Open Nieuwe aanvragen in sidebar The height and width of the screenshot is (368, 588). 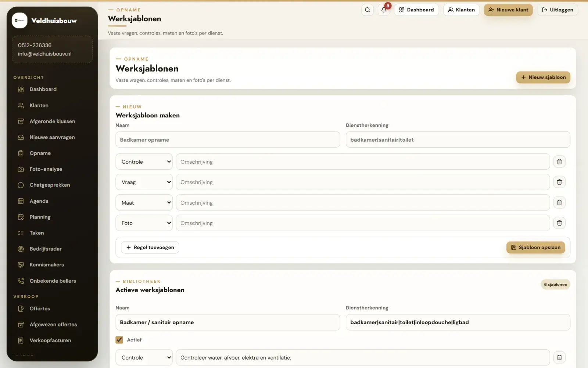click(52, 137)
